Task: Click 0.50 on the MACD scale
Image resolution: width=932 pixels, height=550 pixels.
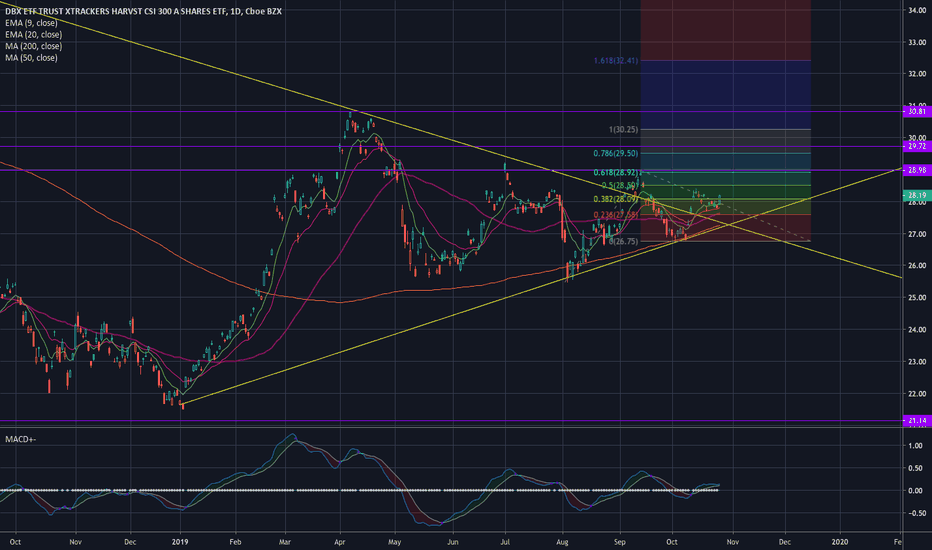Action: click(915, 468)
